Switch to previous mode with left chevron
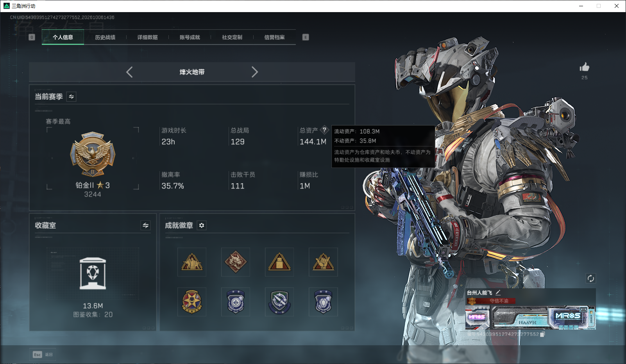Viewport: 626px width, 364px height. 129,72
